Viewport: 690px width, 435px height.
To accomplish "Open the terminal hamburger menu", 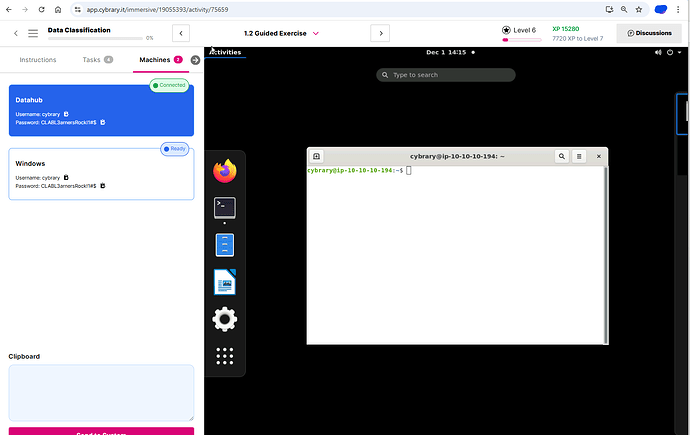I will point(579,156).
